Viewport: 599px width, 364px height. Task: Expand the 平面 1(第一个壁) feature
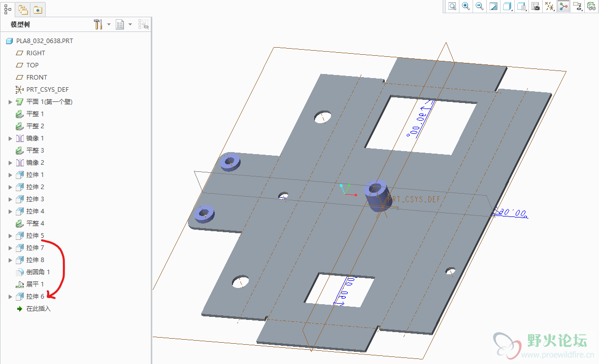(x=10, y=102)
